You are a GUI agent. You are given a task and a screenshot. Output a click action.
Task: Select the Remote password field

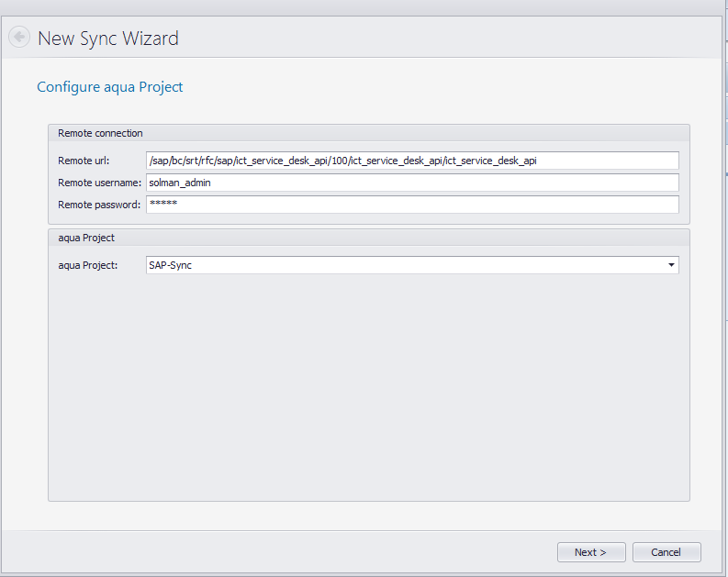tap(411, 205)
